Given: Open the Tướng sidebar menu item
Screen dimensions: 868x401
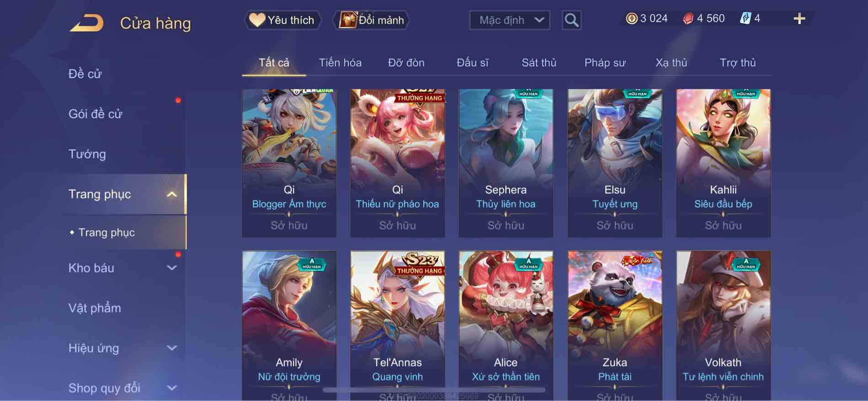Looking at the screenshot, I should [87, 154].
